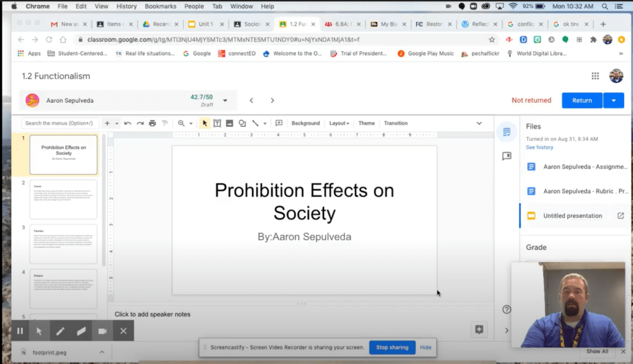Screen dimensions: 633x364
Task: Click the print icon in Slides toolbar
Action: 152,123
